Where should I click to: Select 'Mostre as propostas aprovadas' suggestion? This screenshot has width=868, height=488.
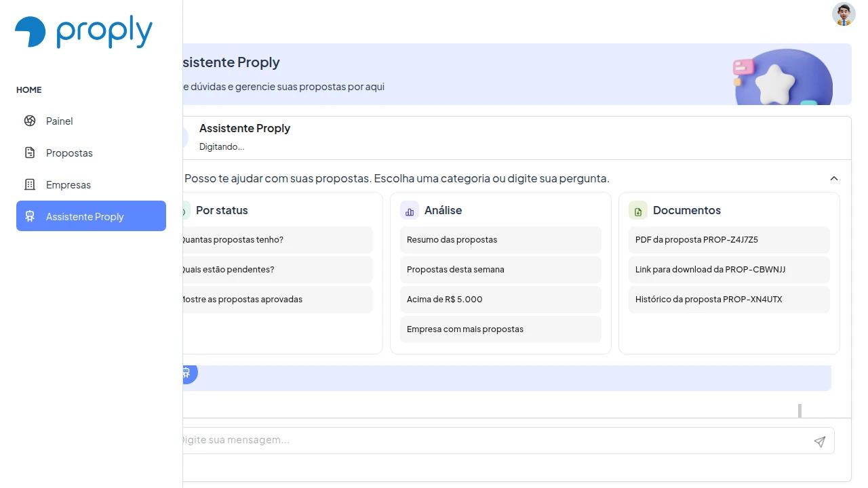[277, 300]
